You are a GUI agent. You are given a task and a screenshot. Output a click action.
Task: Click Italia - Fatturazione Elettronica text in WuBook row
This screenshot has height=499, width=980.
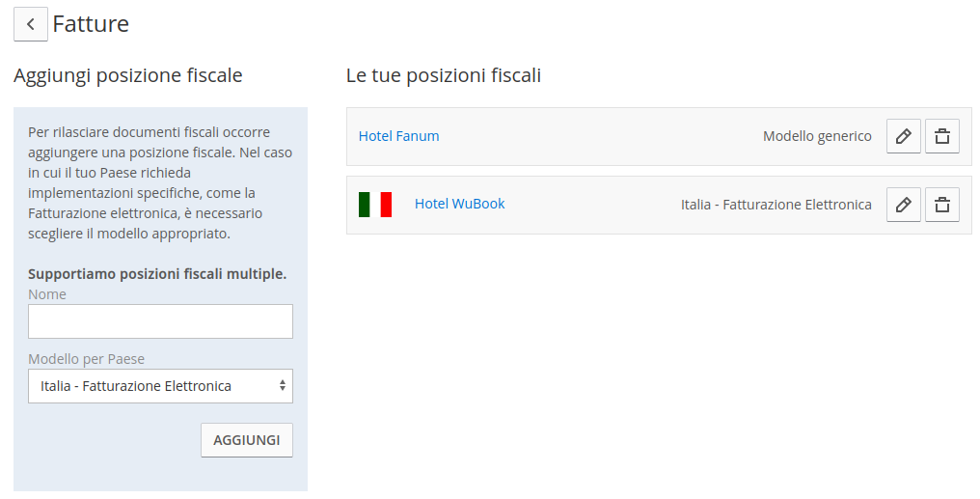click(776, 205)
